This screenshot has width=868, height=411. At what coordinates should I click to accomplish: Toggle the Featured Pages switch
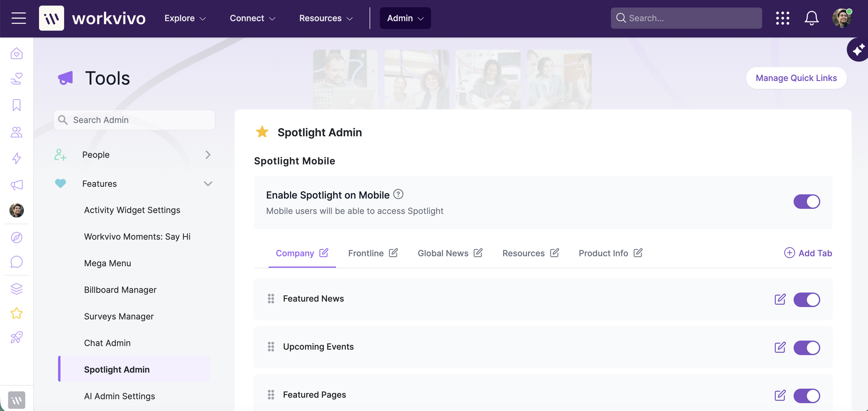[806, 396]
